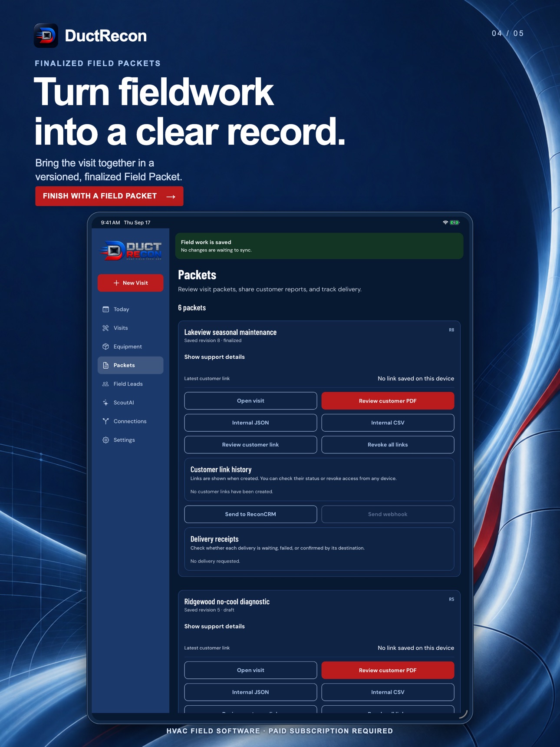Review customer PDF for Lakeview packet
This screenshot has width=560, height=747.
388,401
